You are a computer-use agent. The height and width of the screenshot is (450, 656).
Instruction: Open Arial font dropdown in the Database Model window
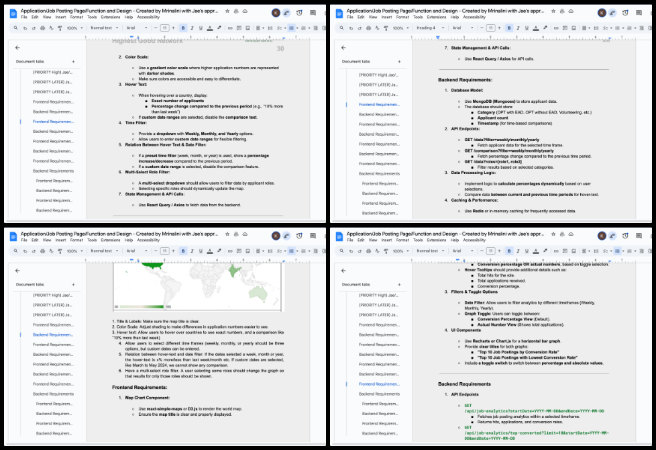tap(463, 28)
